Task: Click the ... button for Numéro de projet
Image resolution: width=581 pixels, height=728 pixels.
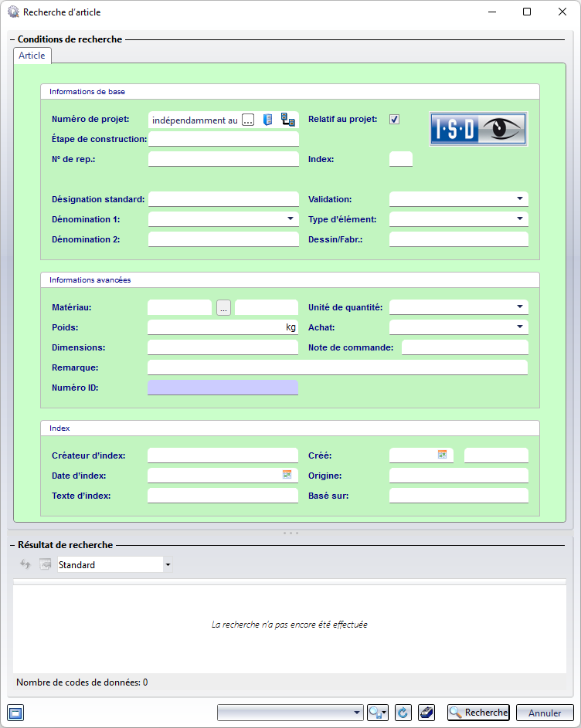Action: (x=248, y=120)
